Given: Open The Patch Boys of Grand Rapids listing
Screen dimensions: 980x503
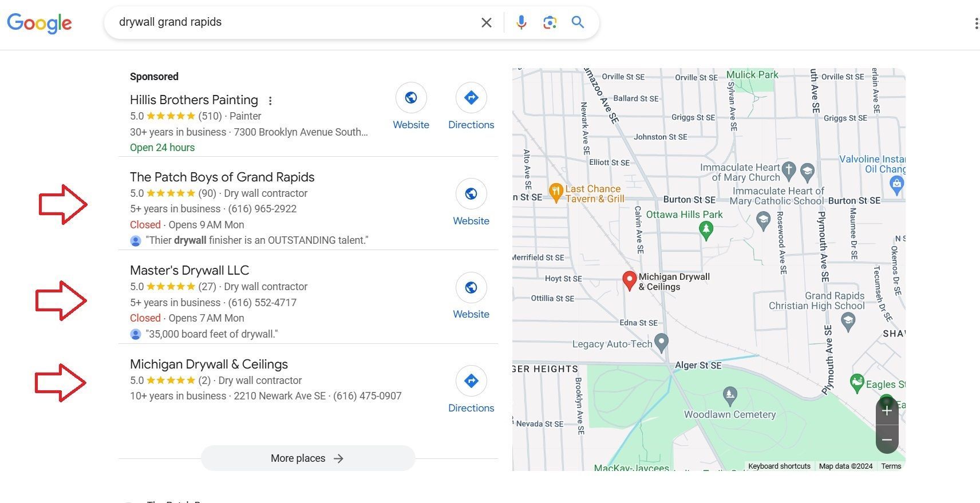Looking at the screenshot, I should click(222, 177).
